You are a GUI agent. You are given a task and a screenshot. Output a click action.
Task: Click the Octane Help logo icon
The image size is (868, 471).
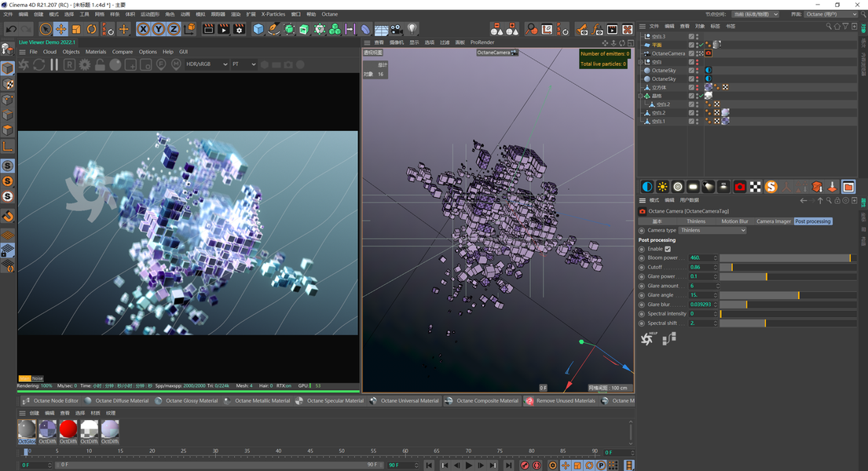pyautogui.click(x=647, y=339)
